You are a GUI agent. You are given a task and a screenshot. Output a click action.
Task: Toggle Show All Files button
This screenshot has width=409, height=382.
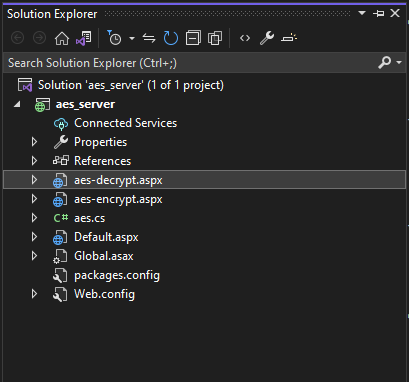215,38
